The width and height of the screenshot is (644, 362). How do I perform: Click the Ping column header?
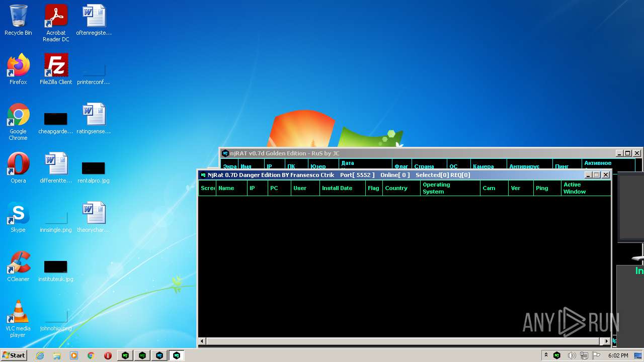point(547,188)
